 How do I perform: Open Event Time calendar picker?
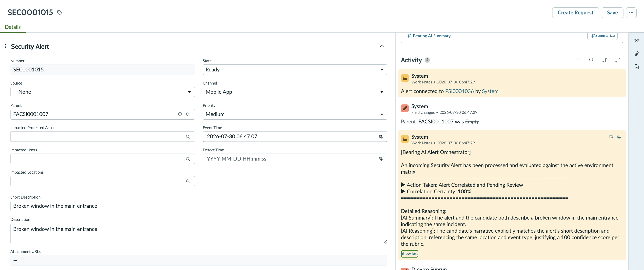[381, 137]
